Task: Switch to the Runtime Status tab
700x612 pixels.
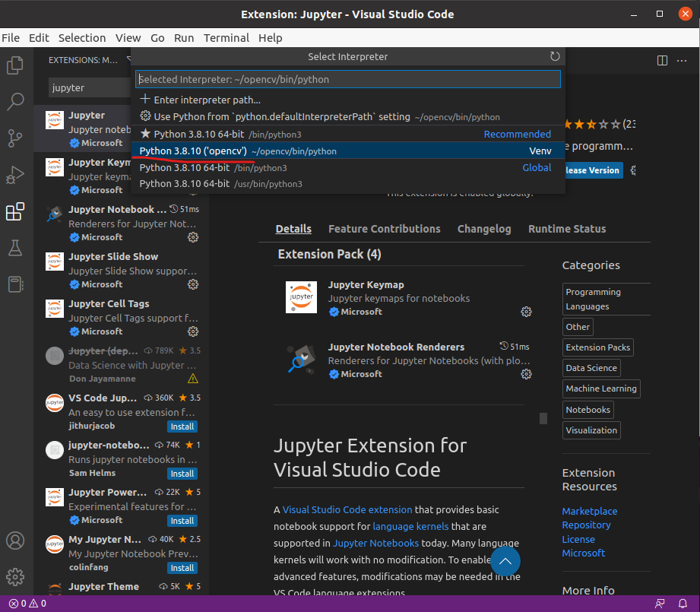Action: pos(567,229)
